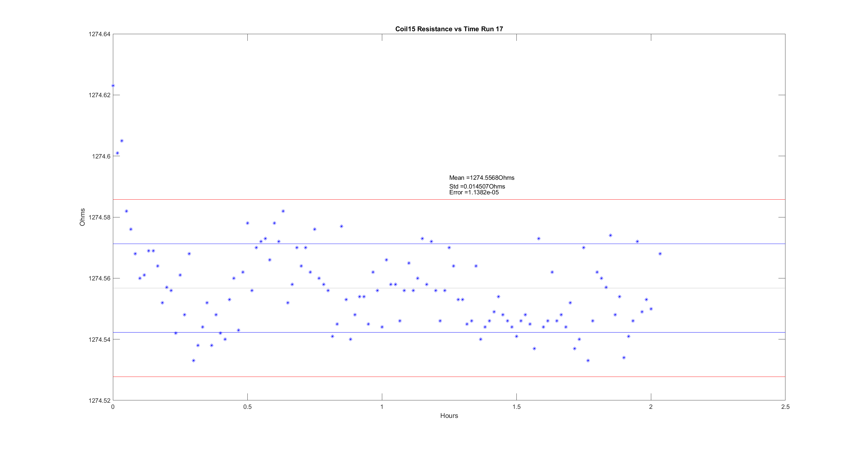Select the rightmost data point past 2 hours
868x450 pixels.
pos(660,254)
